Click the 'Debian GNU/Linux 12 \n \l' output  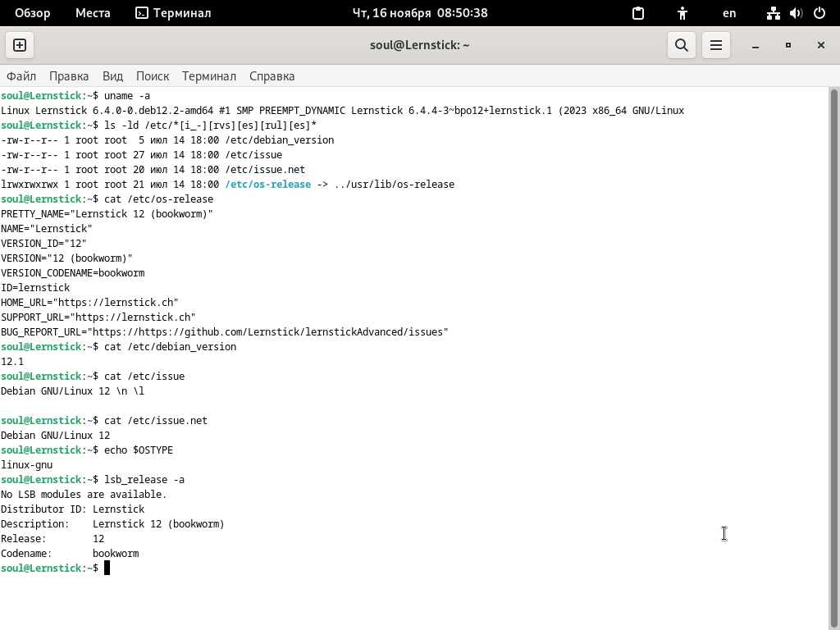click(x=72, y=391)
